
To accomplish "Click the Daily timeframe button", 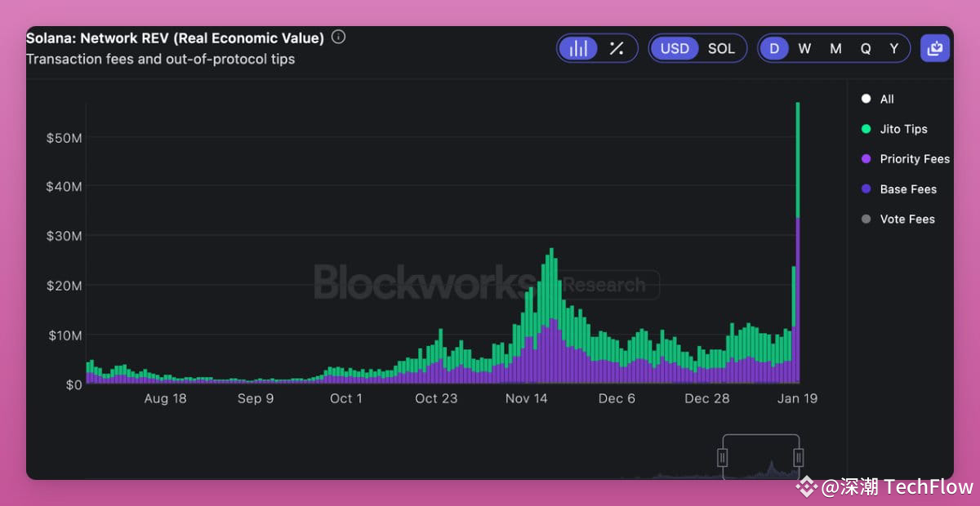I will coord(774,48).
